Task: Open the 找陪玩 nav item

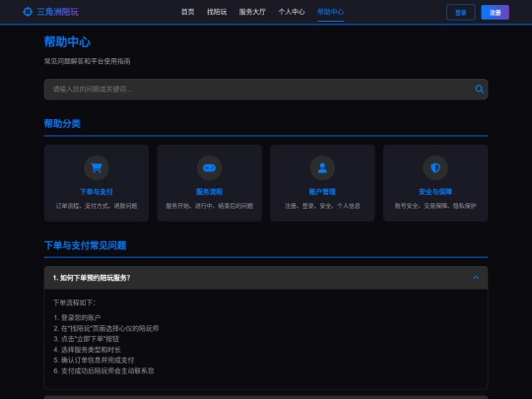Action: [217, 12]
